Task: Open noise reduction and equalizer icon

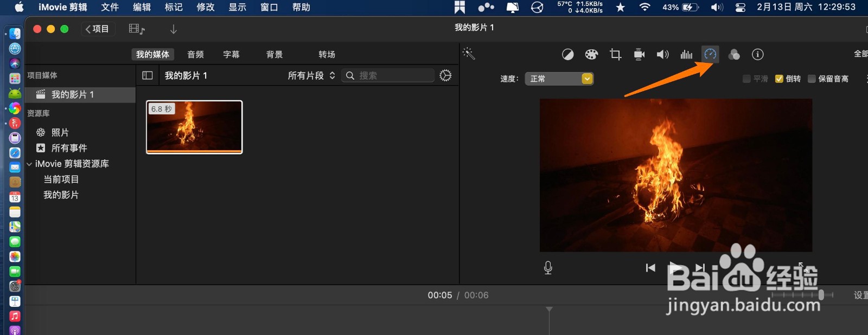Action: pos(686,54)
